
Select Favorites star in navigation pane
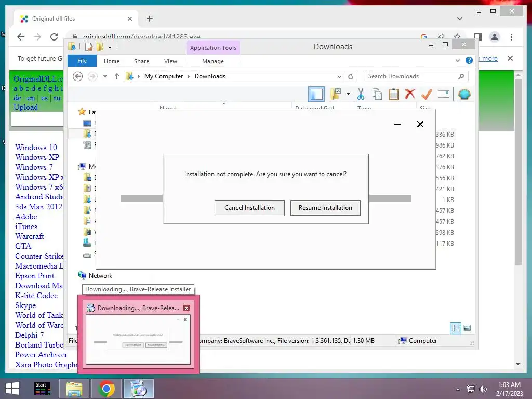(x=82, y=112)
